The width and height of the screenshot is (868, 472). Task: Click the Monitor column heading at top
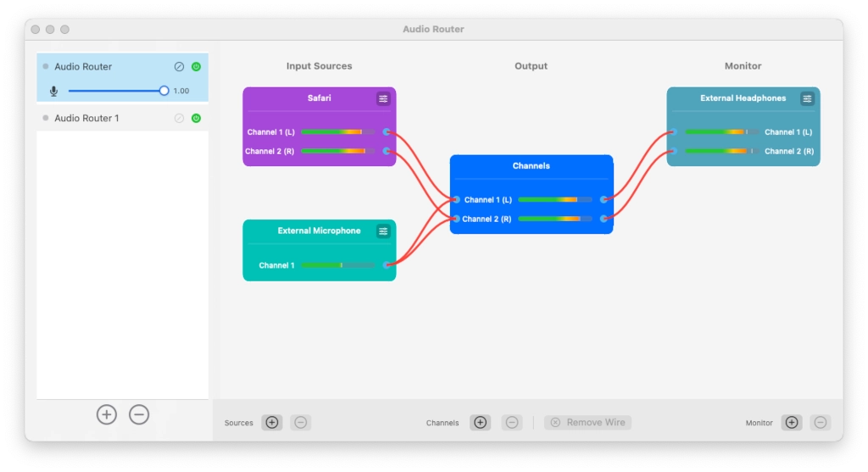[x=743, y=66]
